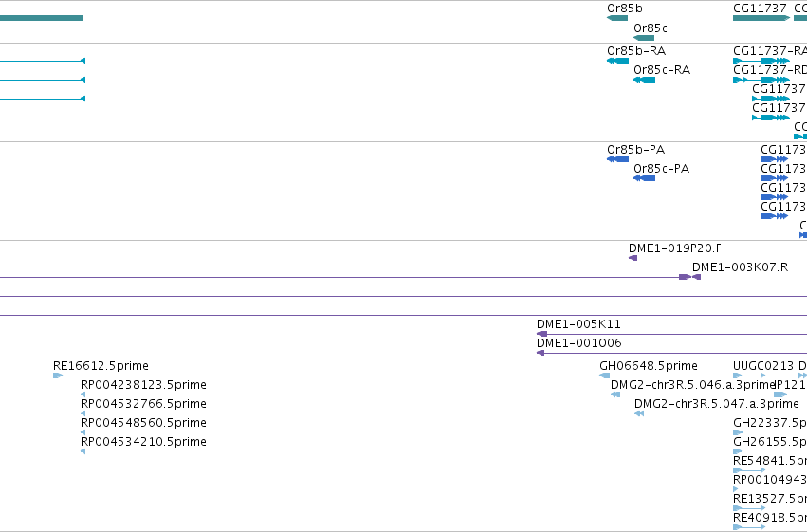Click DMG2-chr3R.5.047.a.3prime feature

(639, 413)
